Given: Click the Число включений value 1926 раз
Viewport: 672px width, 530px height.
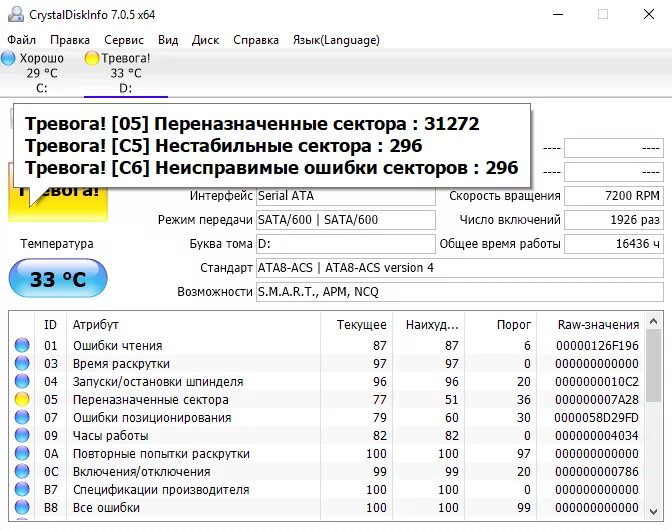Looking at the screenshot, I should pos(614,220).
